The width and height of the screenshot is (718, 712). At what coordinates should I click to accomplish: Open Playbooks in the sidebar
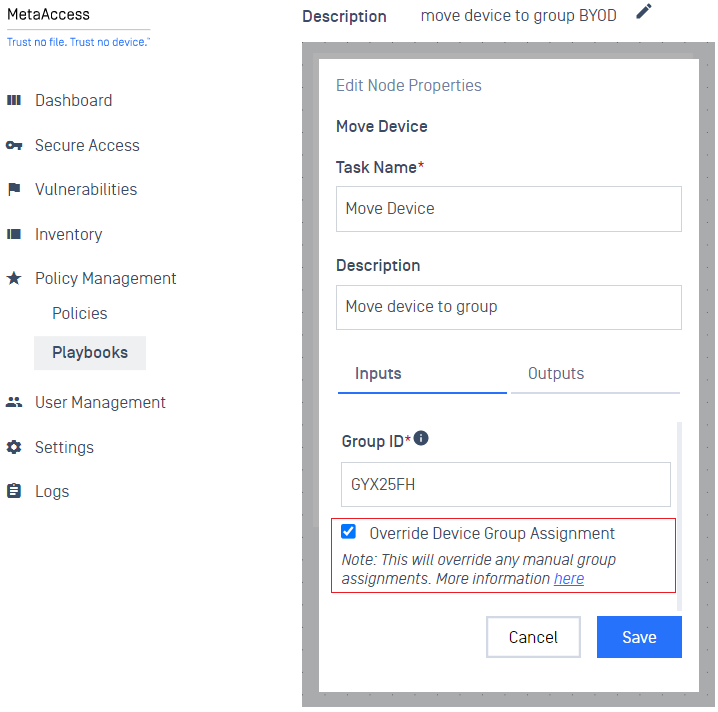pos(90,353)
